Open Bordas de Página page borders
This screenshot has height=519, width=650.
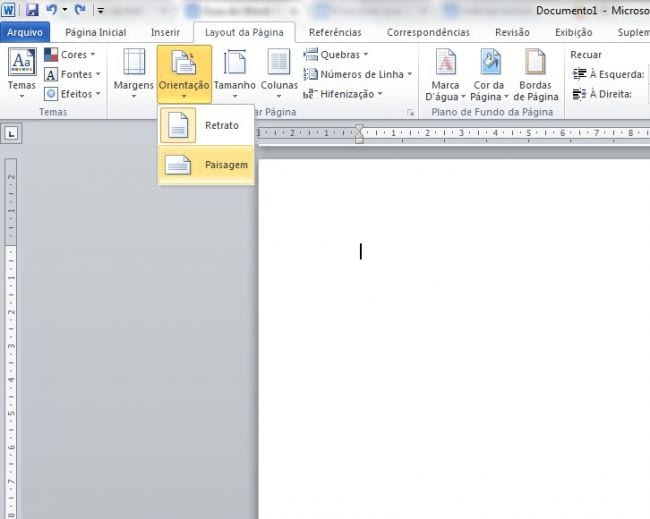(536, 75)
